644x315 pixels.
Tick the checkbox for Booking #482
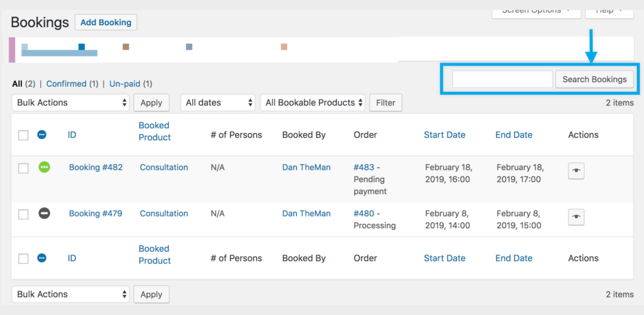tap(23, 168)
